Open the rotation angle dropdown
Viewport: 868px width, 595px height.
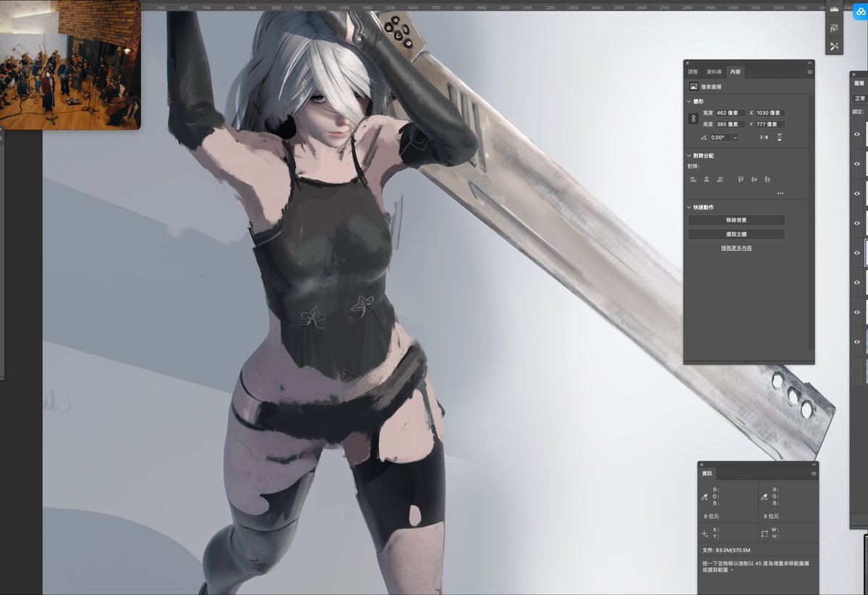click(735, 137)
